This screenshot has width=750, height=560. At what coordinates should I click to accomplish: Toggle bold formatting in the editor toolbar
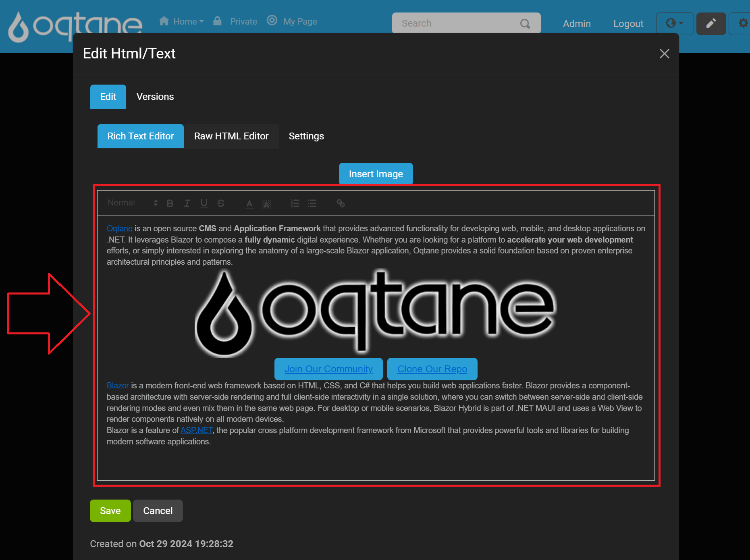pos(170,203)
